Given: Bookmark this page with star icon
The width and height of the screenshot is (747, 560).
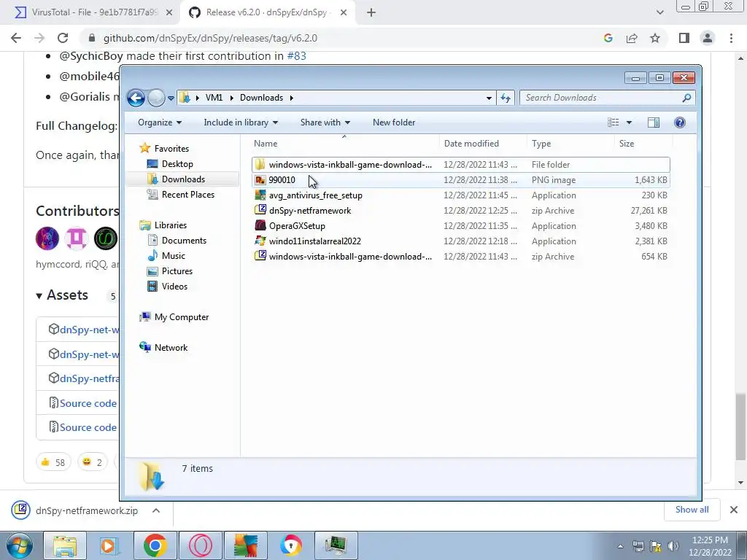Looking at the screenshot, I should pos(655,38).
